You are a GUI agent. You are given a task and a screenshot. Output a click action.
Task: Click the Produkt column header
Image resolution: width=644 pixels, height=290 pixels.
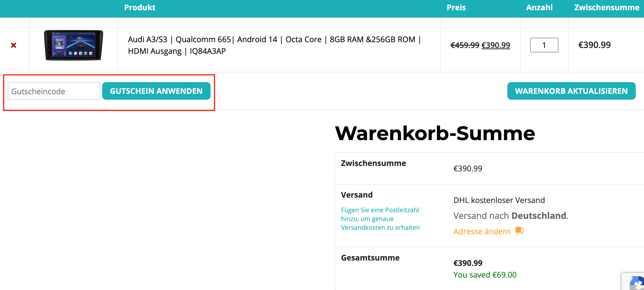click(140, 8)
